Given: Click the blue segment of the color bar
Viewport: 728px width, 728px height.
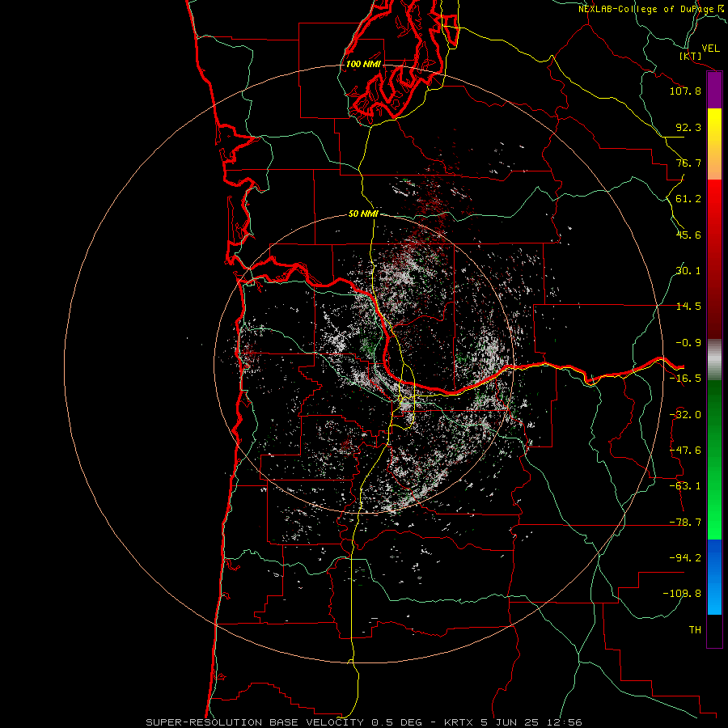Looking at the screenshot, I should pyautogui.click(x=714, y=577).
